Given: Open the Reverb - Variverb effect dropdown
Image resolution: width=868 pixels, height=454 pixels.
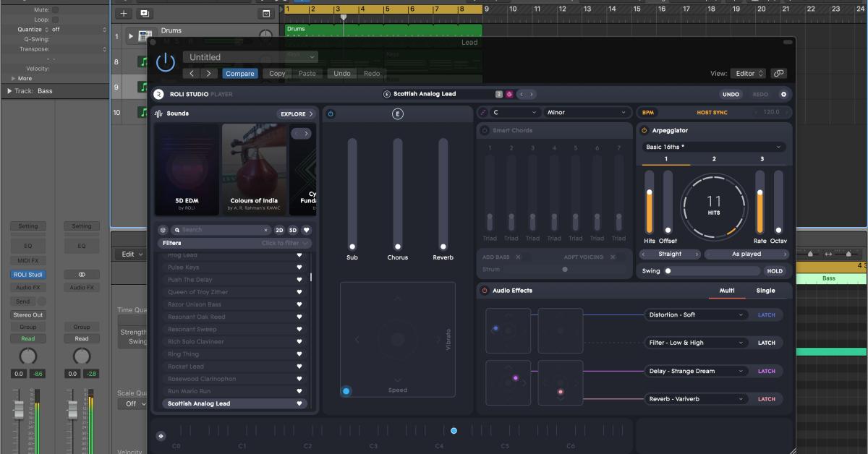Looking at the screenshot, I should 694,398.
